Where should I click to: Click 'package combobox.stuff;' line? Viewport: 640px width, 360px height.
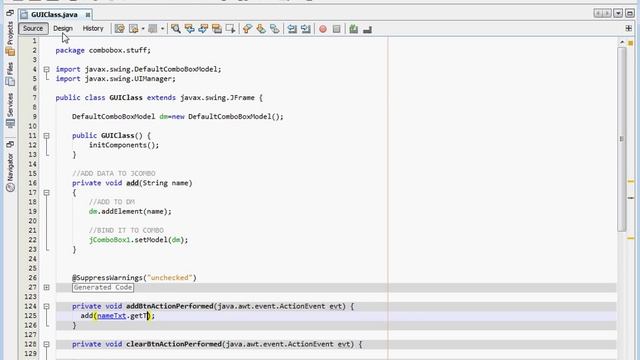click(103, 50)
